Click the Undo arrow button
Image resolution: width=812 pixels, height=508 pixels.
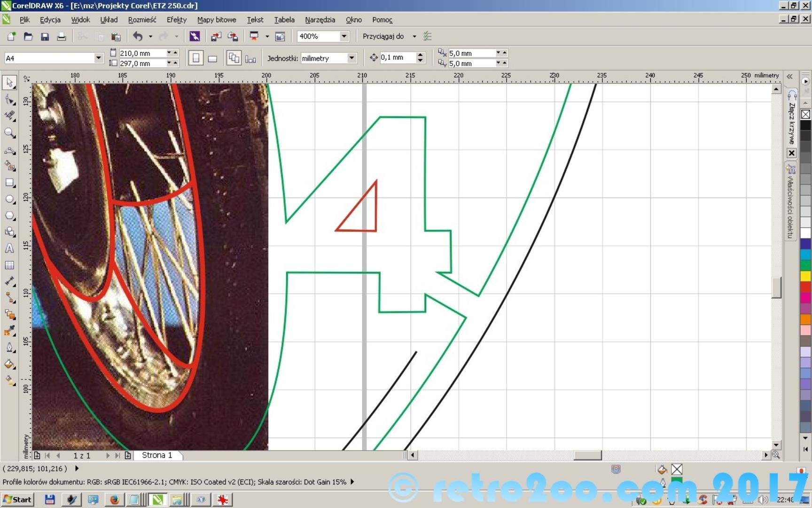[x=138, y=36]
